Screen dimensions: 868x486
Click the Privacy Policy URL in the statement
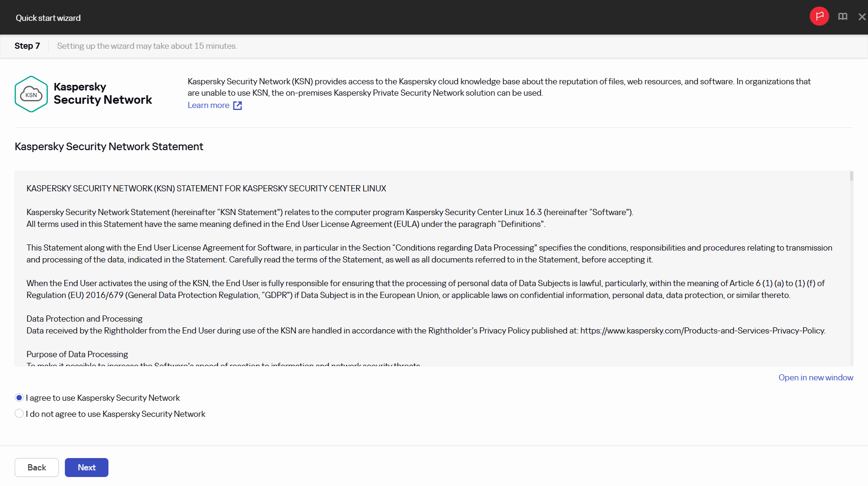point(702,331)
